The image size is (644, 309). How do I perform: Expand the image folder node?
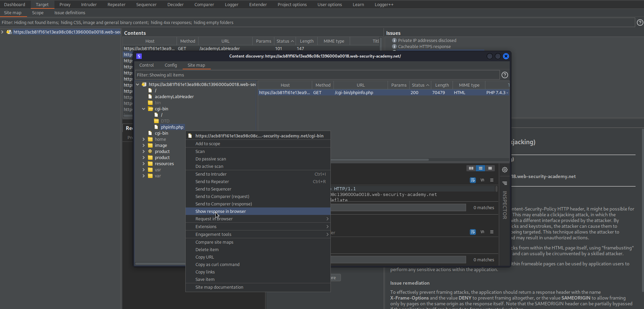coord(144,146)
